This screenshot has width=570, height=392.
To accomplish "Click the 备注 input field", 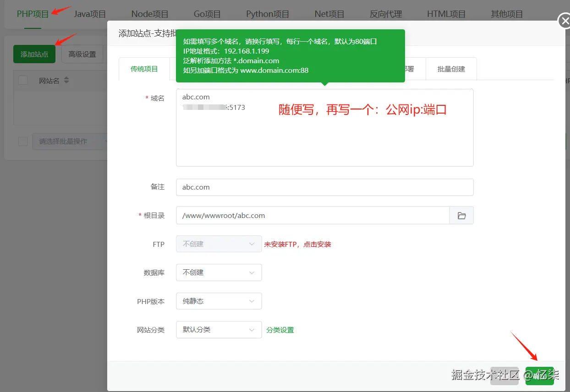I will click(324, 187).
